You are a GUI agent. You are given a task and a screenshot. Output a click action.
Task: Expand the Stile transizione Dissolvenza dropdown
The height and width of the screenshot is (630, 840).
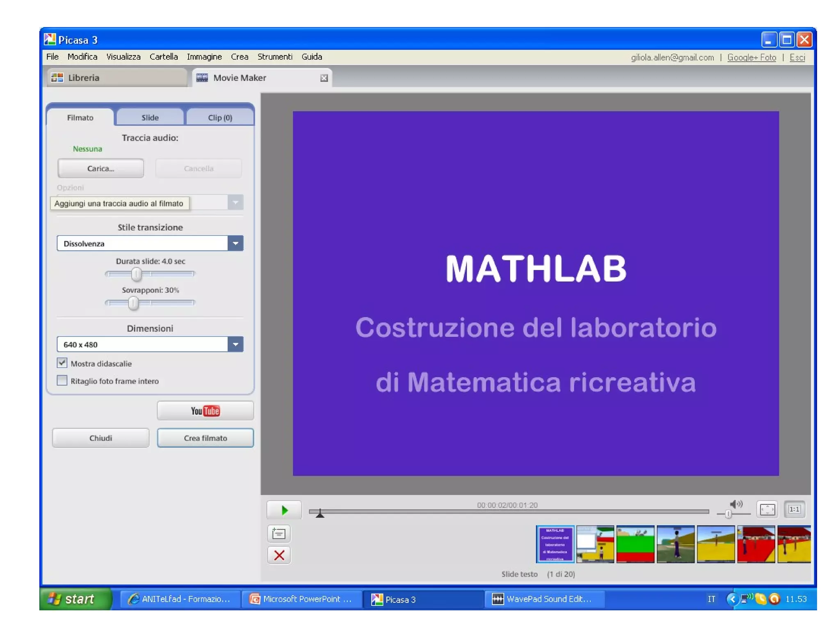tap(235, 243)
